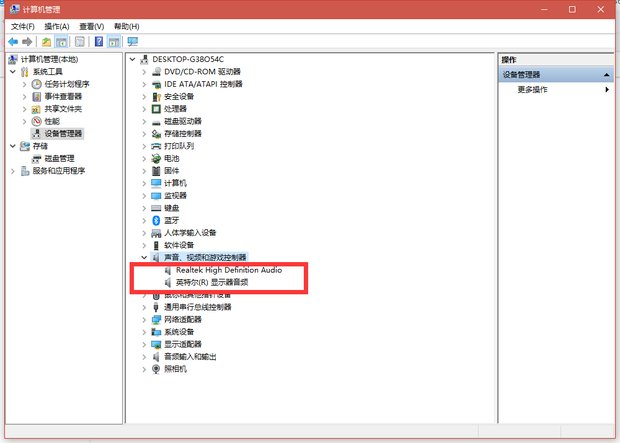Select Realtek High Definition Audio device
This screenshot has height=443, width=620.
228,270
